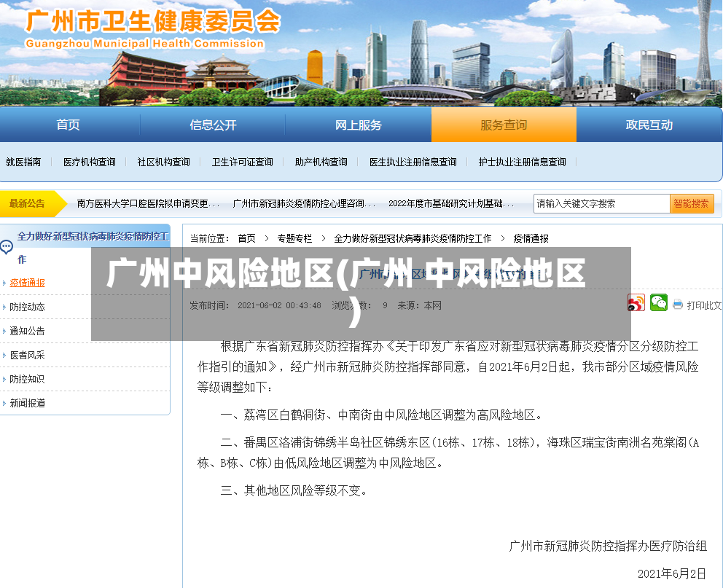Open 防控动态 in the sidebar

(x=27, y=307)
